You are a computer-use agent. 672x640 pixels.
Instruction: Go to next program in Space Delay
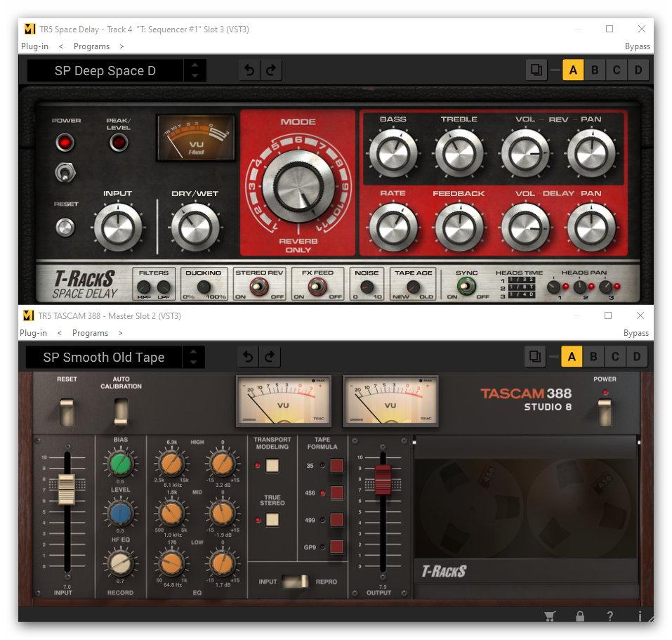[121, 46]
